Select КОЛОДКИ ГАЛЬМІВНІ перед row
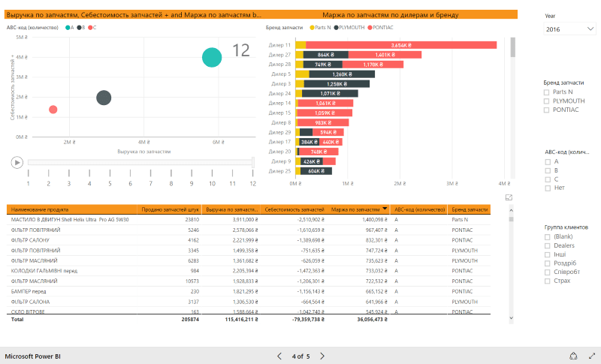 249,271
